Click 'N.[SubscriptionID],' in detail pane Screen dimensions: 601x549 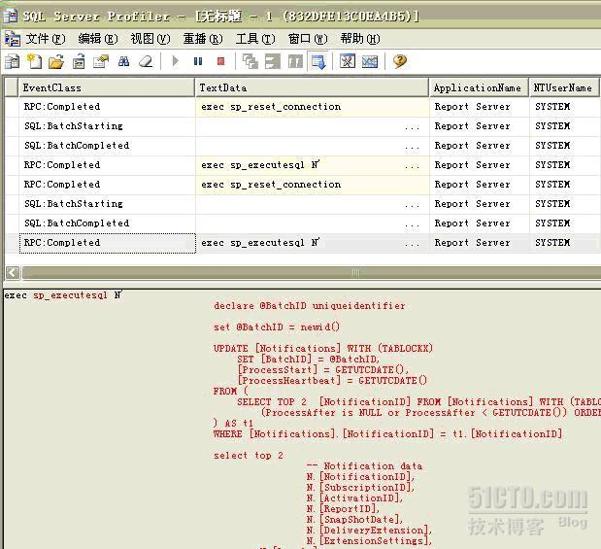(360, 488)
